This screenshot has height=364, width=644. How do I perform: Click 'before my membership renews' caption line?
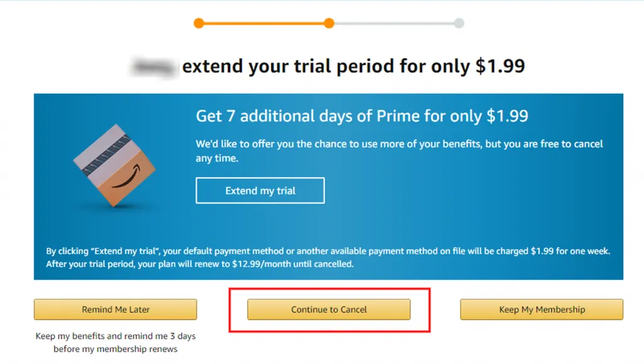[x=116, y=349]
